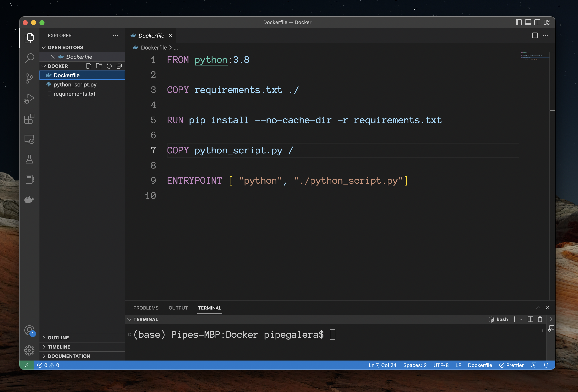Focus the terminal prompt input
This screenshot has height=392, width=578.
[332, 335]
